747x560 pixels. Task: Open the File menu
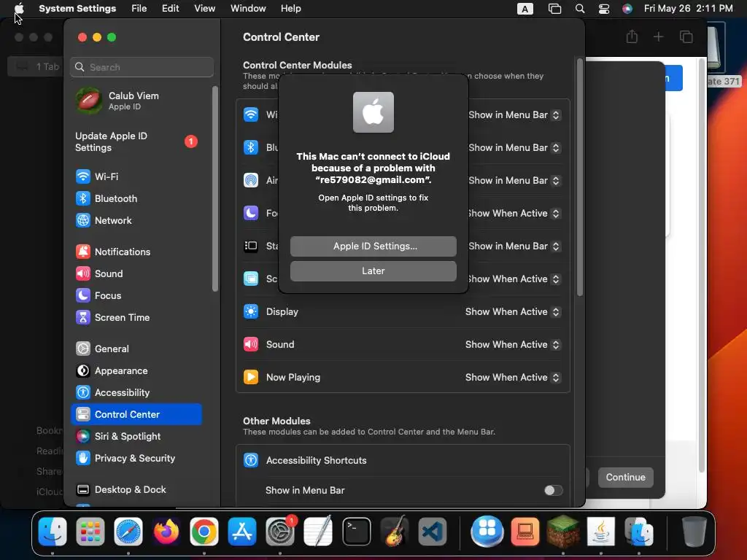click(x=139, y=9)
